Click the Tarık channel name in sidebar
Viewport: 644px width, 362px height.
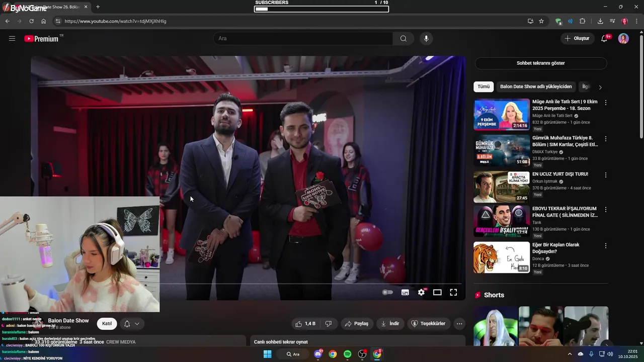pos(537,222)
